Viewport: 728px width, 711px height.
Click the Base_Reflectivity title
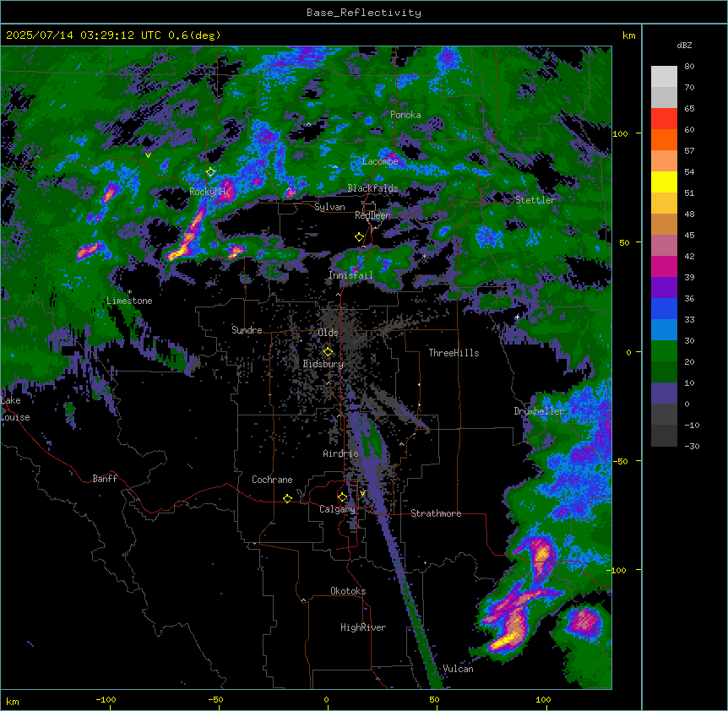click(364, 13)
